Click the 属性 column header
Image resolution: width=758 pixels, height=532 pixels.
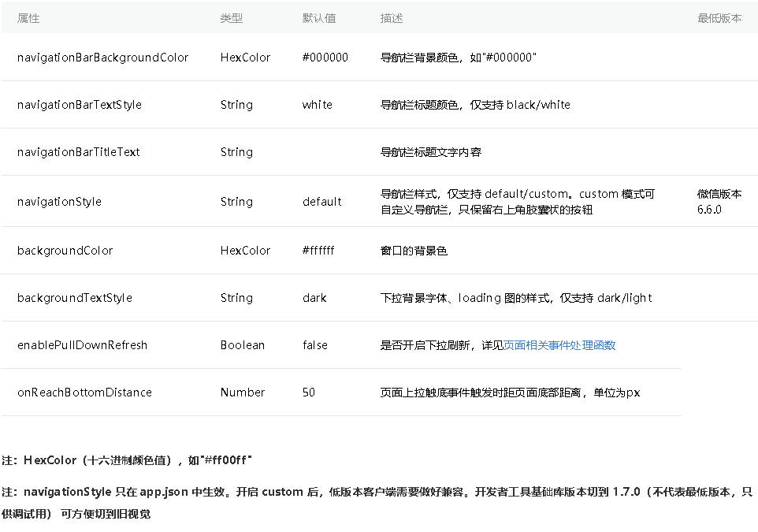[x=28, y=18]
